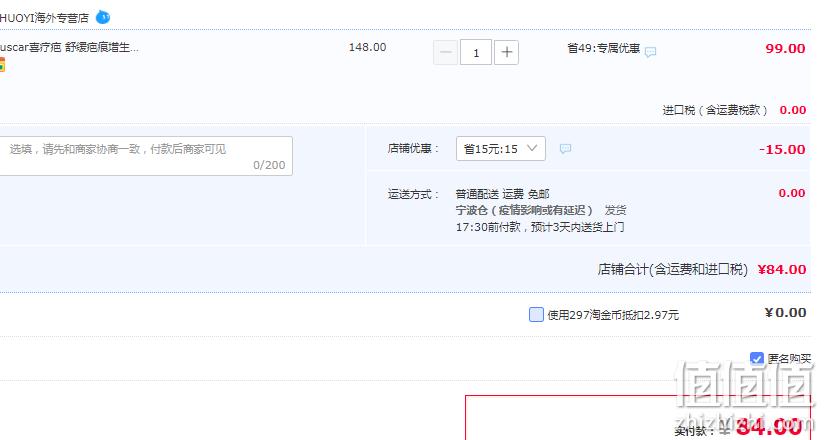Click the 店铺优惠 label
824x440 pixels.
[x=413, y=149]
